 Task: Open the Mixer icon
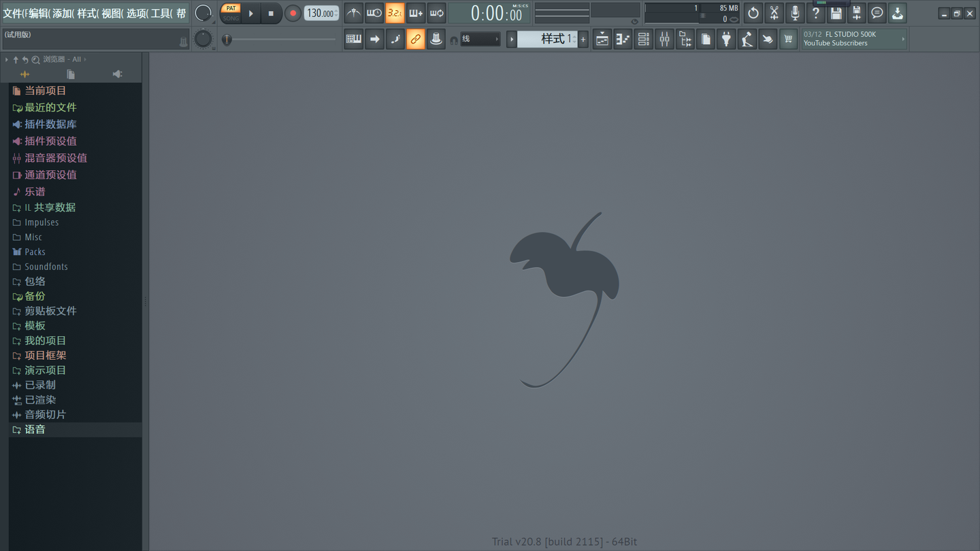pos(664,39)
